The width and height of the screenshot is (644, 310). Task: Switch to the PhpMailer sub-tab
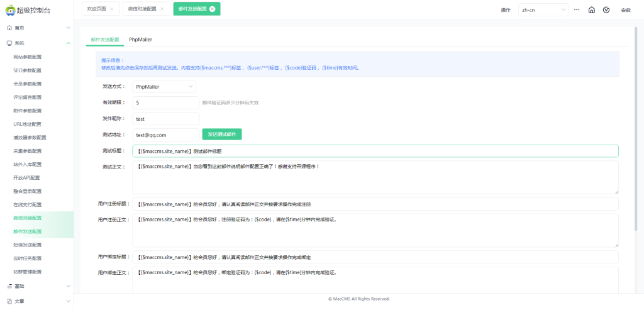140,39
